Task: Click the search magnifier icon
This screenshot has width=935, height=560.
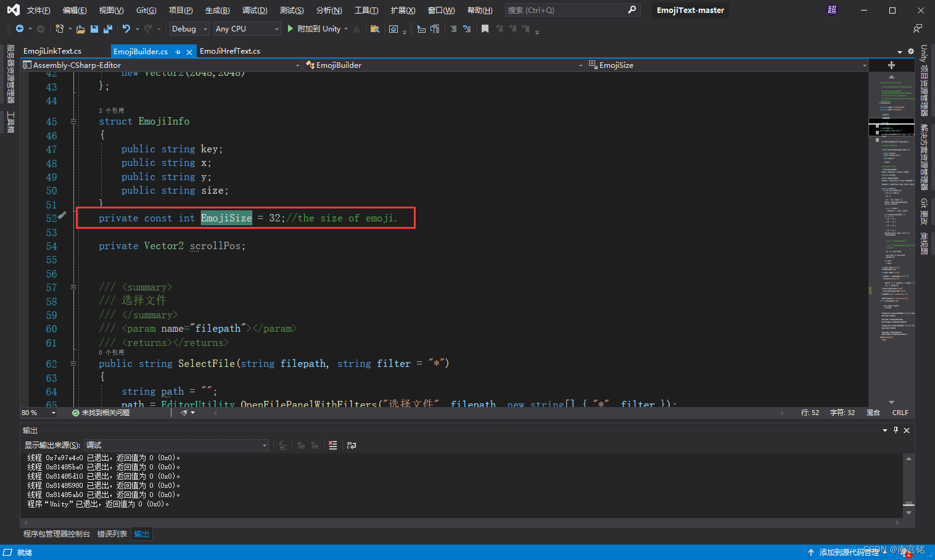Action: (x=632, y=10)
